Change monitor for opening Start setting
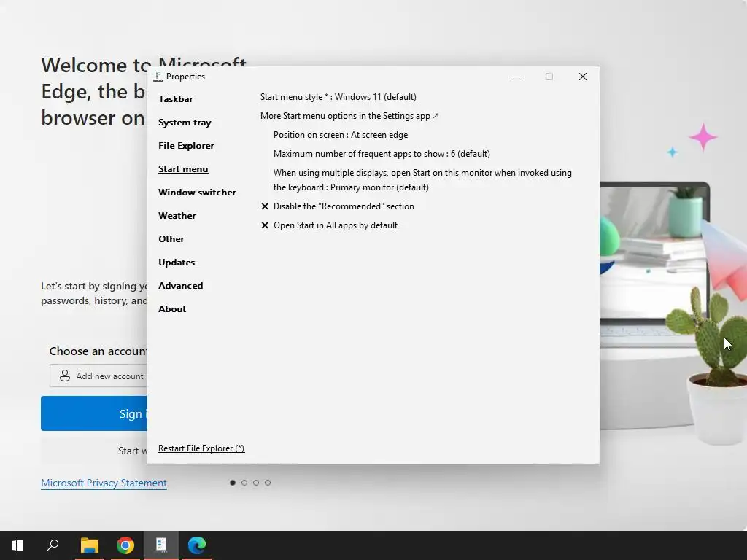This screenshot has width=747, height=560. [x=422, y=180]
